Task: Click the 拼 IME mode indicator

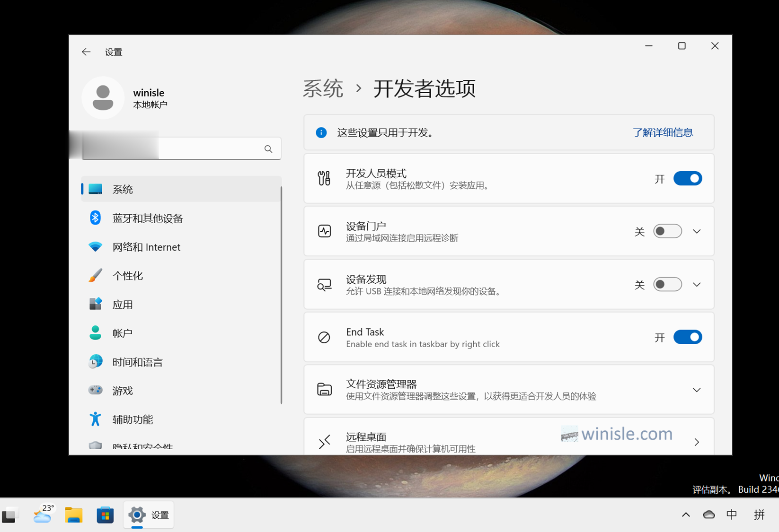Action: click(x=759, y=515)
